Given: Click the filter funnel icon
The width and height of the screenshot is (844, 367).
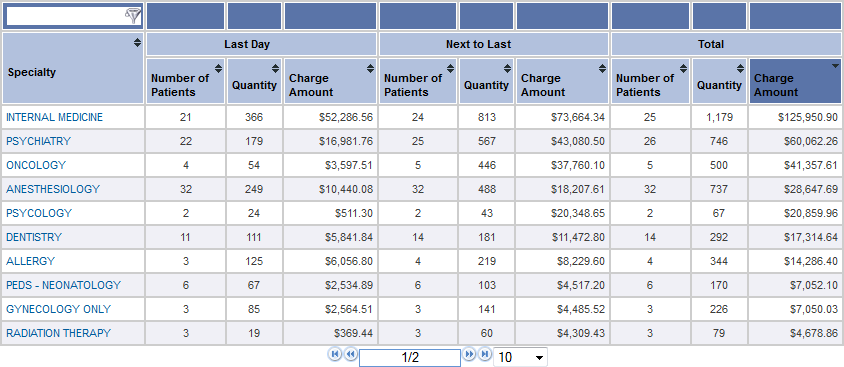Looking at the screenshot, I should [x=132, y=16].
